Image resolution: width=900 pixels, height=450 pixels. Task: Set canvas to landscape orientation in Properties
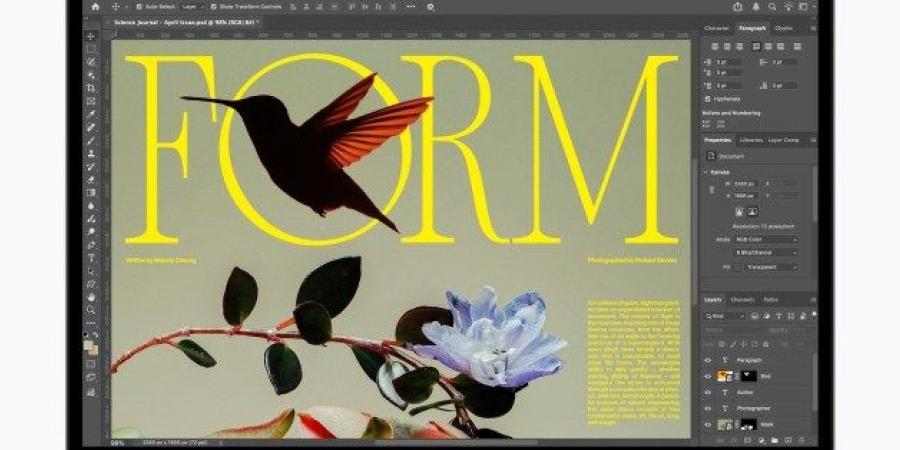(752, 212)
